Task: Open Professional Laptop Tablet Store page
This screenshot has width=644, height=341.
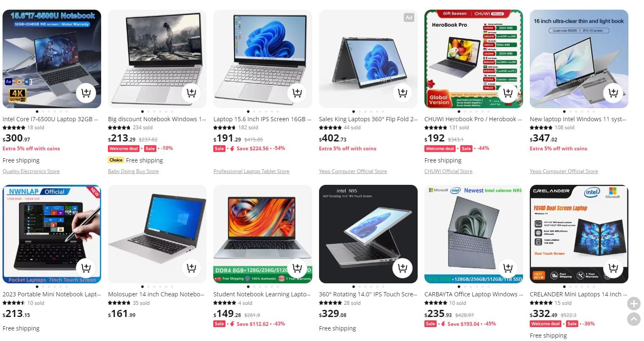Action: pos(251,171)
